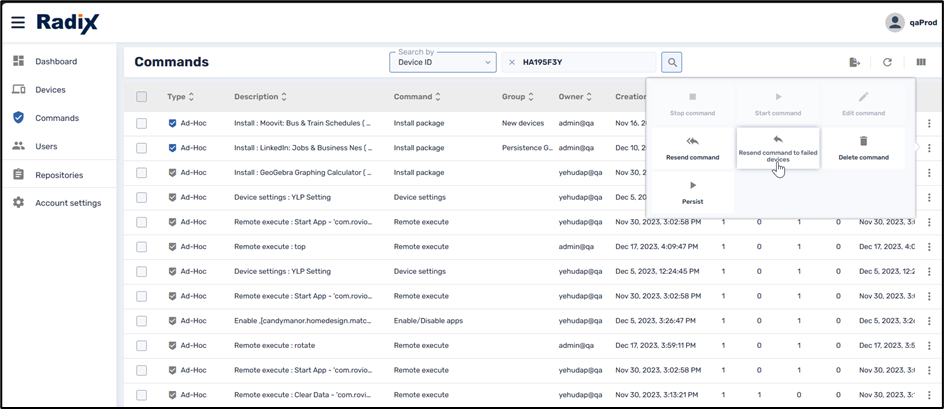The width and height of the screenshot is (944, 409).
Task: Click the Device ID search input field
Action: [x=585, y=62]
